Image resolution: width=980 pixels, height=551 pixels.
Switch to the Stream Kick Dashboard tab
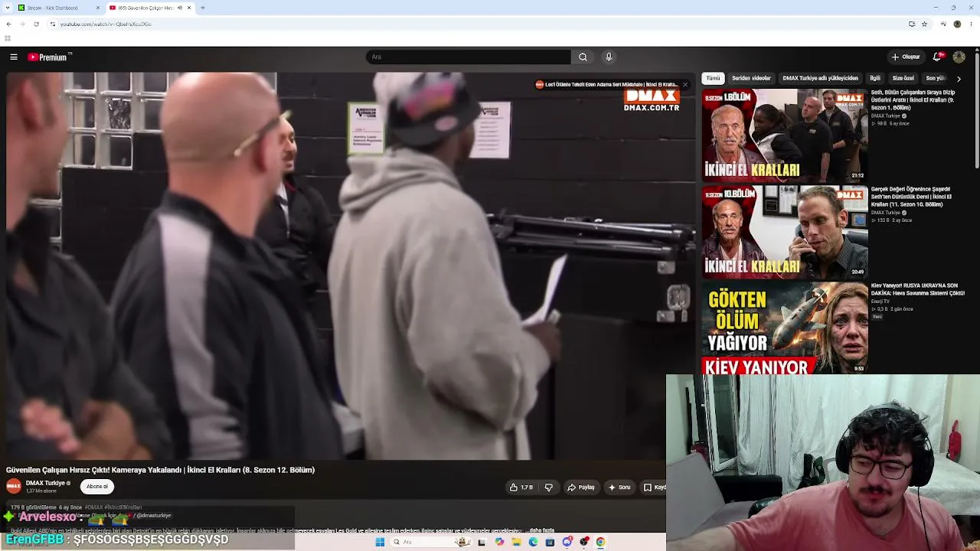[58, 8]
